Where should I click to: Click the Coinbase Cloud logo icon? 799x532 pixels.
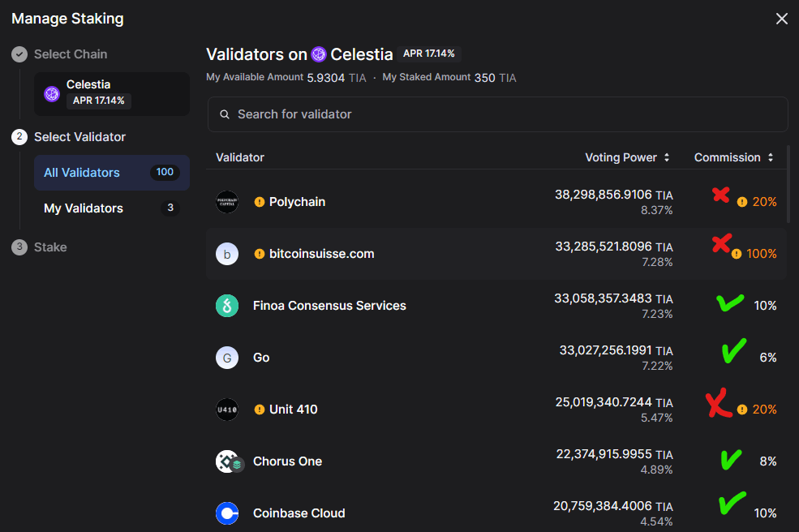pyautogui.click(x=227, y=513)
